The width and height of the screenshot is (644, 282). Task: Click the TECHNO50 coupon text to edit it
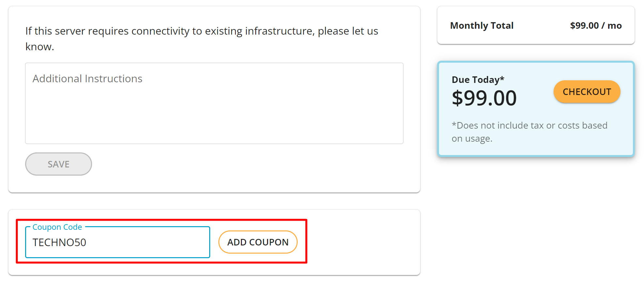(59, 242)
